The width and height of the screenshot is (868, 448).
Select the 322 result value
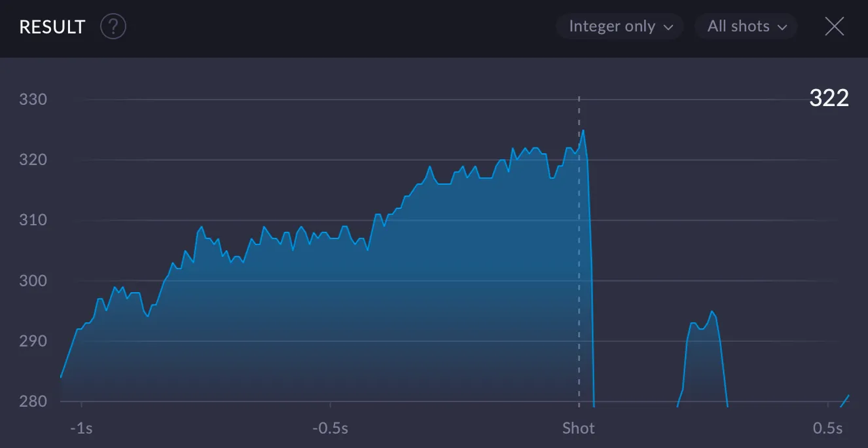[x=828, y=98]
